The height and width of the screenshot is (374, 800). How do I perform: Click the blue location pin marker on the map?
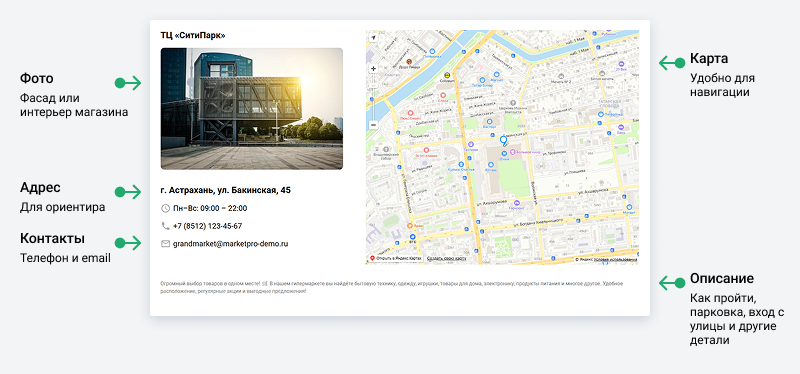[x=504, y=141]
